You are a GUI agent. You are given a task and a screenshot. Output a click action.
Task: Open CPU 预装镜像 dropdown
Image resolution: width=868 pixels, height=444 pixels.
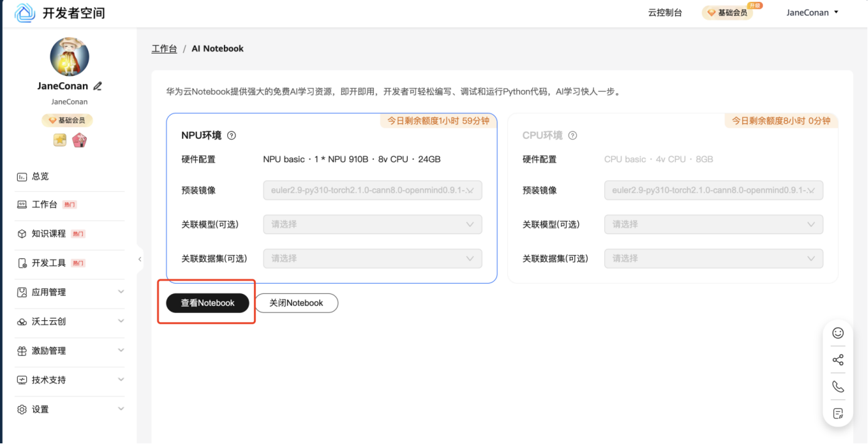[714, 190]
